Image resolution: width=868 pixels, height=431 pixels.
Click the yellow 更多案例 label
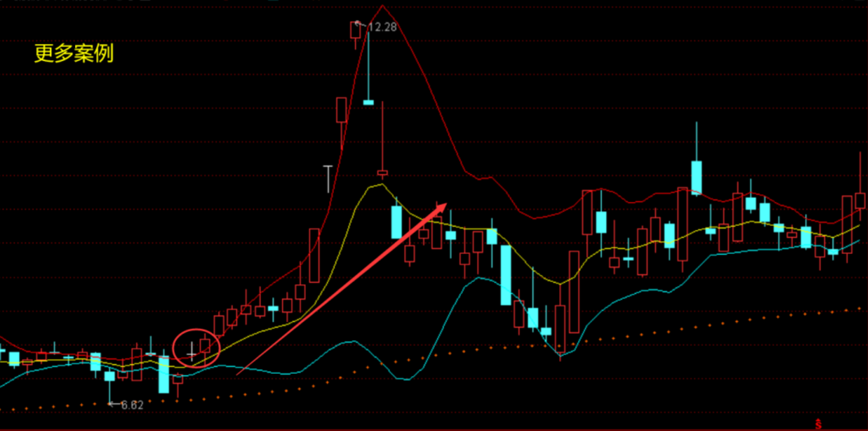(x=74, y=53)
